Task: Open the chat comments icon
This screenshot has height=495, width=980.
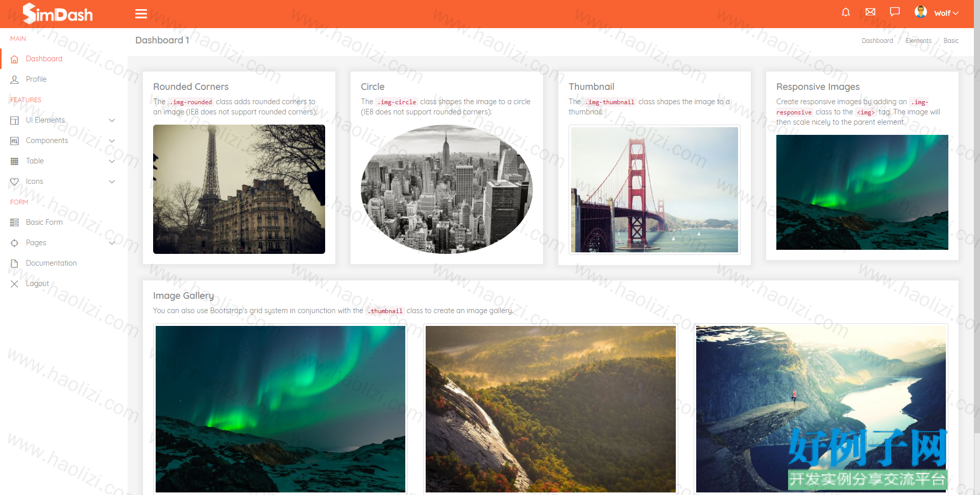Action: (x=895, y=12)
